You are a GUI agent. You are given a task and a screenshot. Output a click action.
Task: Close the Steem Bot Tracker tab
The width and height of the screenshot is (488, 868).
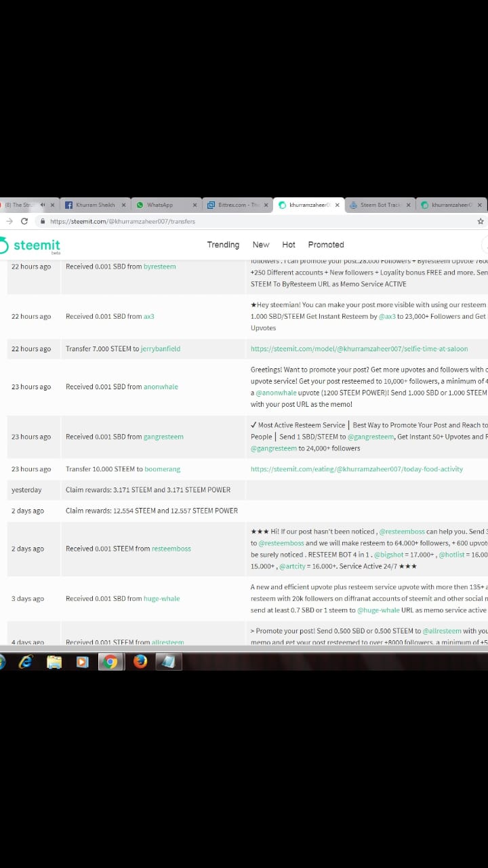408,205
